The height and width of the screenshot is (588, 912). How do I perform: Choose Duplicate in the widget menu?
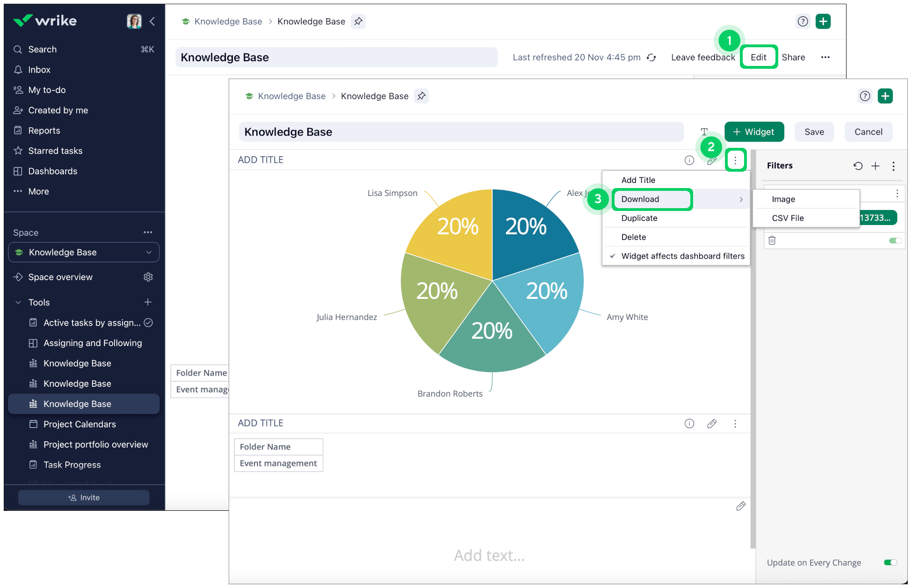[x=639, y=218]
